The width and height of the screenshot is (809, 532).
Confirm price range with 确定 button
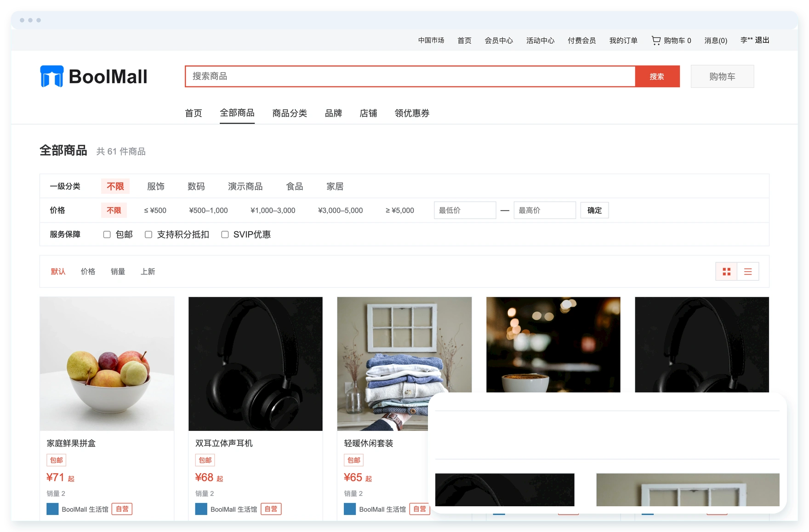(594, 210)
